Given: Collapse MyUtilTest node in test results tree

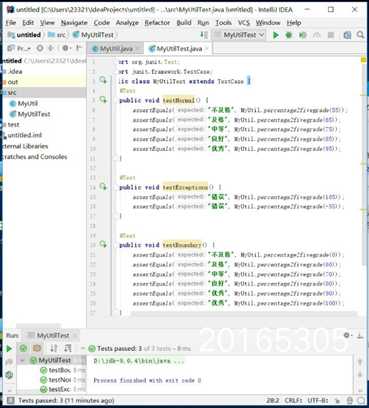Looking at the screenshot, I should click(x=22, y=360).
